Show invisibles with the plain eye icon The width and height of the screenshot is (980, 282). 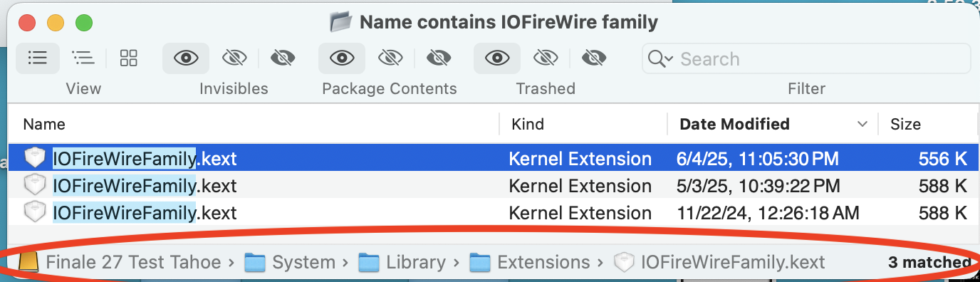[186, 58]
